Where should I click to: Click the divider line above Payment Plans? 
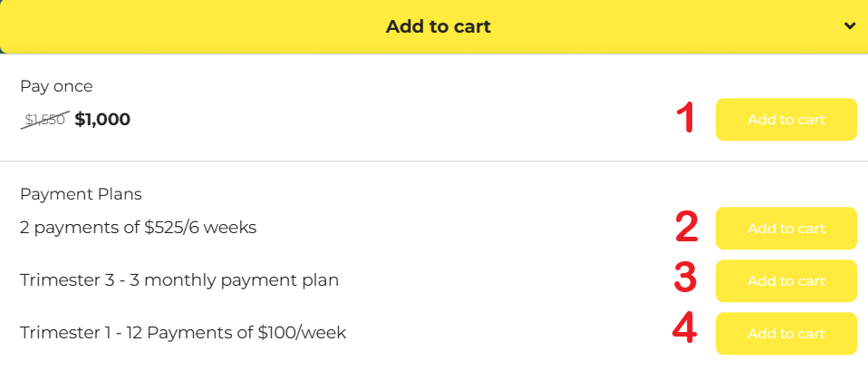pos(434,161)
